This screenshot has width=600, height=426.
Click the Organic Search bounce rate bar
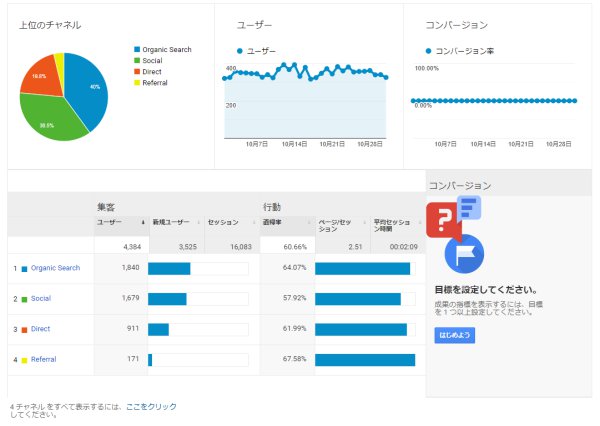pos(363,269)
